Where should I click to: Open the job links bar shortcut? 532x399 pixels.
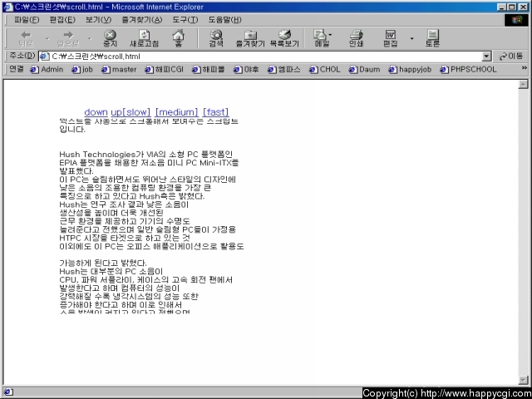[x=82, y=69]
